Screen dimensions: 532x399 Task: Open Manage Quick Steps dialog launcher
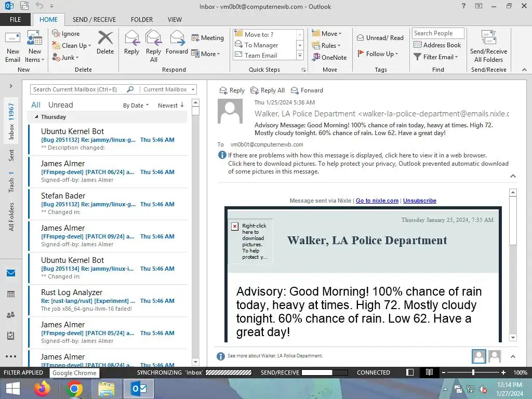coord(303,70)
